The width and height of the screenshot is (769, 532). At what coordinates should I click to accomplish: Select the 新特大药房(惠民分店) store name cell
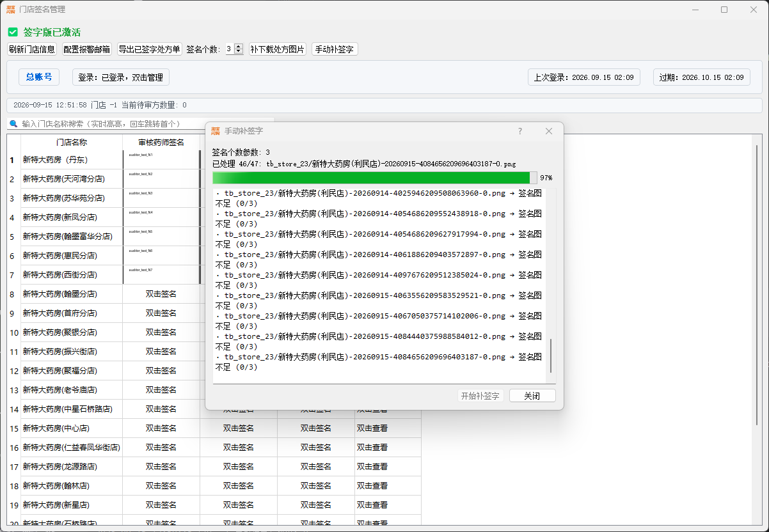point(72,256)
